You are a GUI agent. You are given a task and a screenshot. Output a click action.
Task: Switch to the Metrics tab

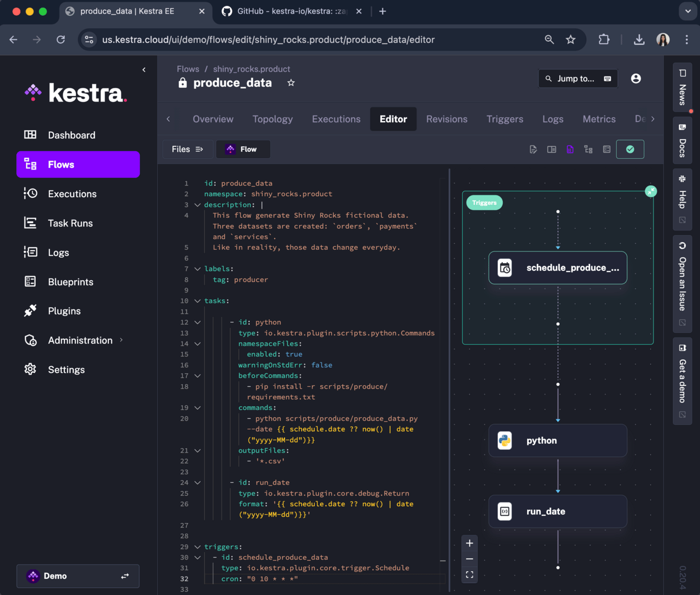(599, 119)
